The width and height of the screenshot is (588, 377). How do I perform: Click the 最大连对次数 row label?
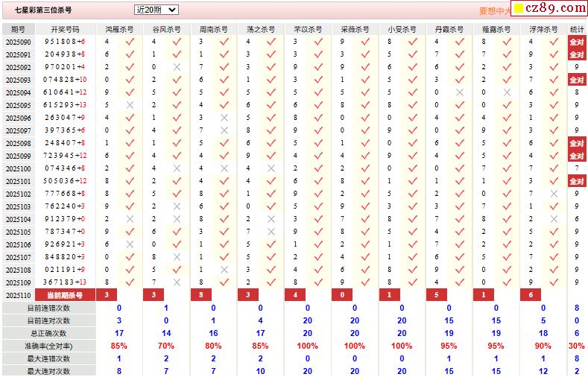pyautogui.click(x=48, y=371)
